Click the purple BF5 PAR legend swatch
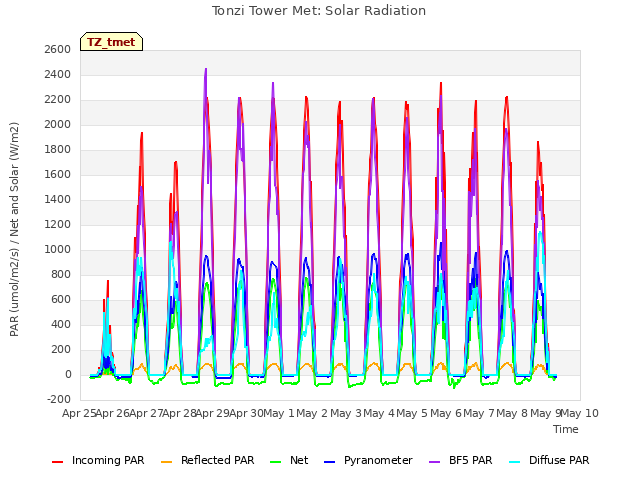Viewport: 640px width, 480px height. click(x=435, y=461)
